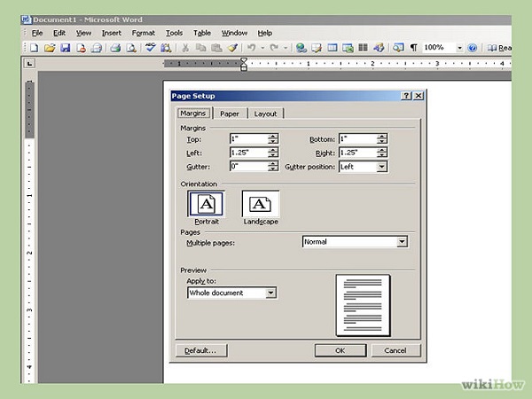532x399 pixels.
Task: Click the Open folder toolbar icon
Action: [50, 48]
